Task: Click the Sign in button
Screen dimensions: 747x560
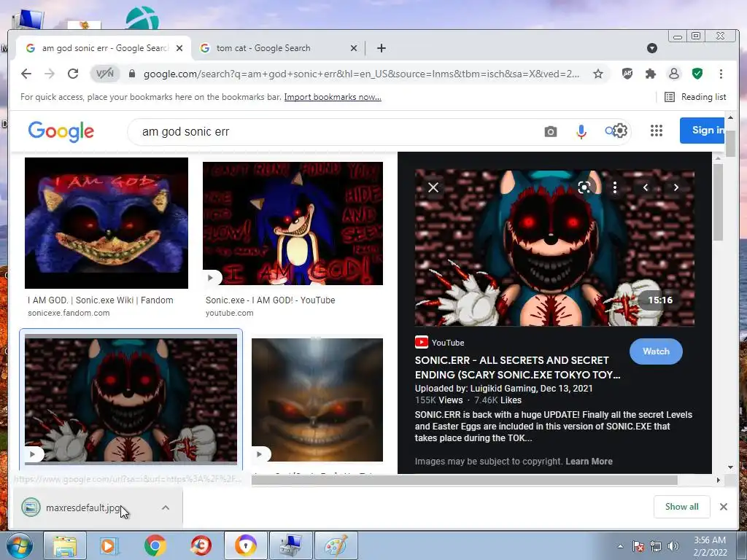Action: pos(703,131)
